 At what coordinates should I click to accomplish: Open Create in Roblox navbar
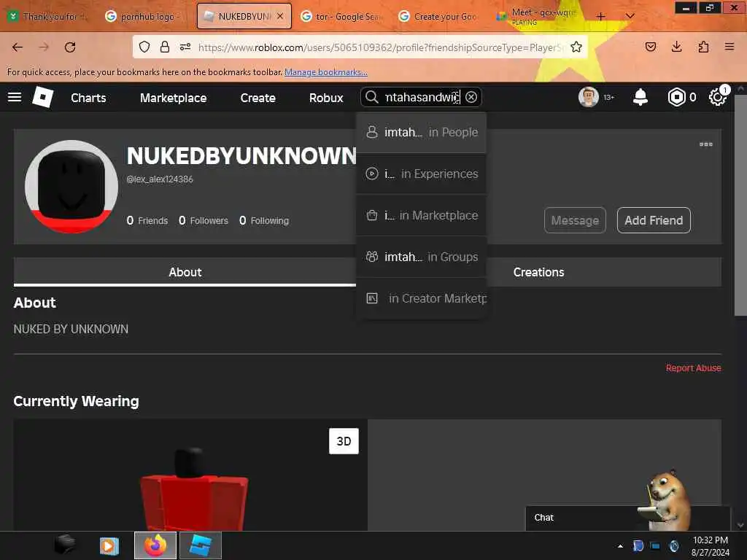tap(258, 98)
